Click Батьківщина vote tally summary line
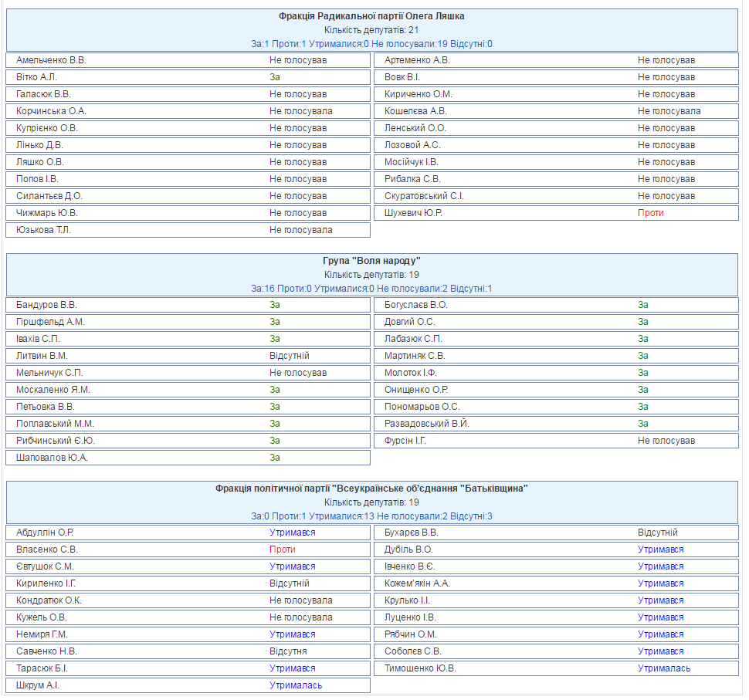The height and width of the screenshot is (700, 749). [371, 516]
